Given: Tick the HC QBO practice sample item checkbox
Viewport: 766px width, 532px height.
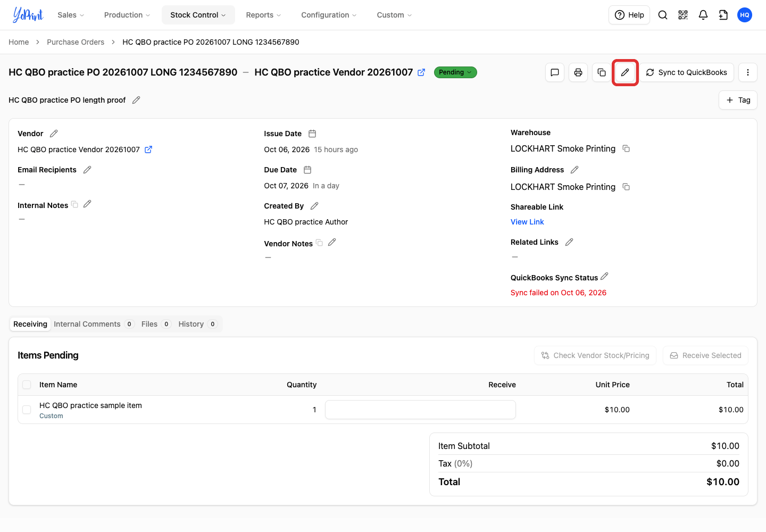Looking at the screenshot, I should coord(27,410).
